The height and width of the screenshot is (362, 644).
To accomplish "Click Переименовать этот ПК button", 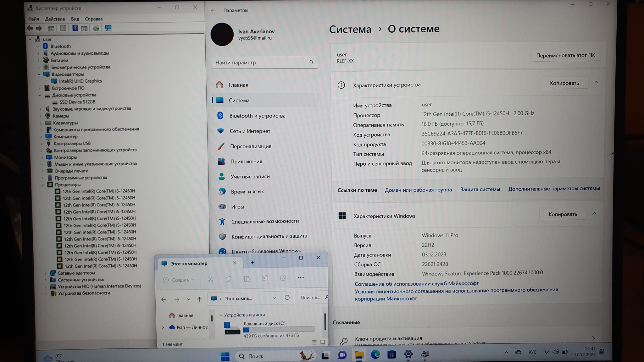I will 565,55.
